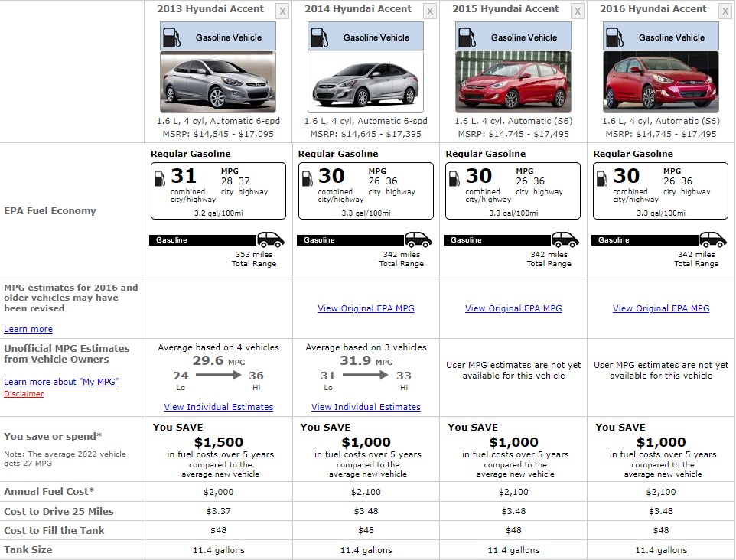736x560 pixels.
Task: Click car icon above 353 miles range
Action: point(271,239)
